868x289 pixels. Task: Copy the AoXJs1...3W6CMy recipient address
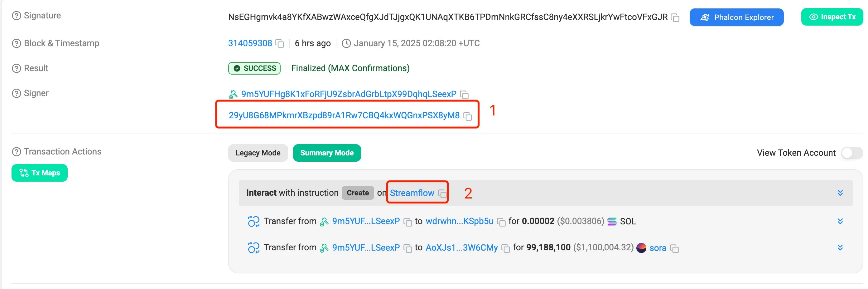[505, 248]
